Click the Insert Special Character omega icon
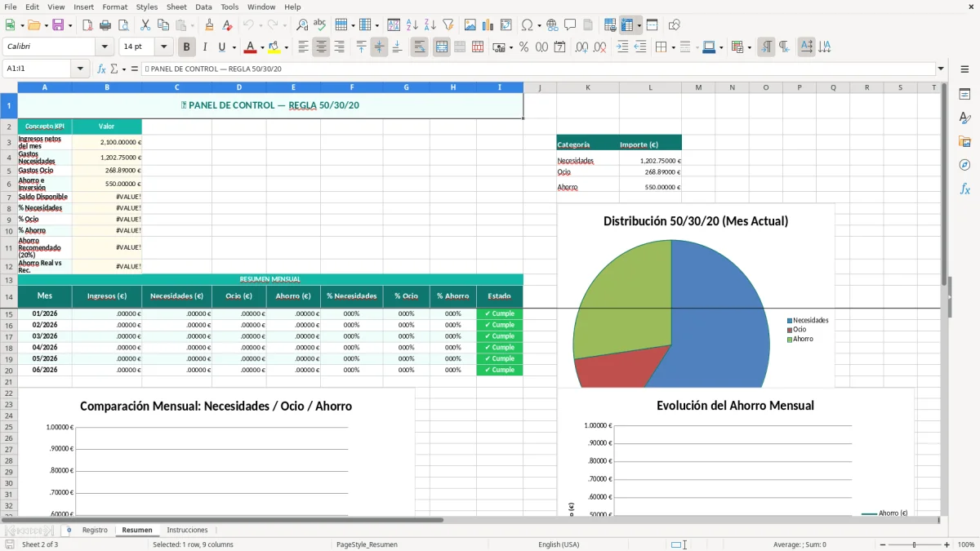Screen dimensions: 980x551 pos(527,25)
